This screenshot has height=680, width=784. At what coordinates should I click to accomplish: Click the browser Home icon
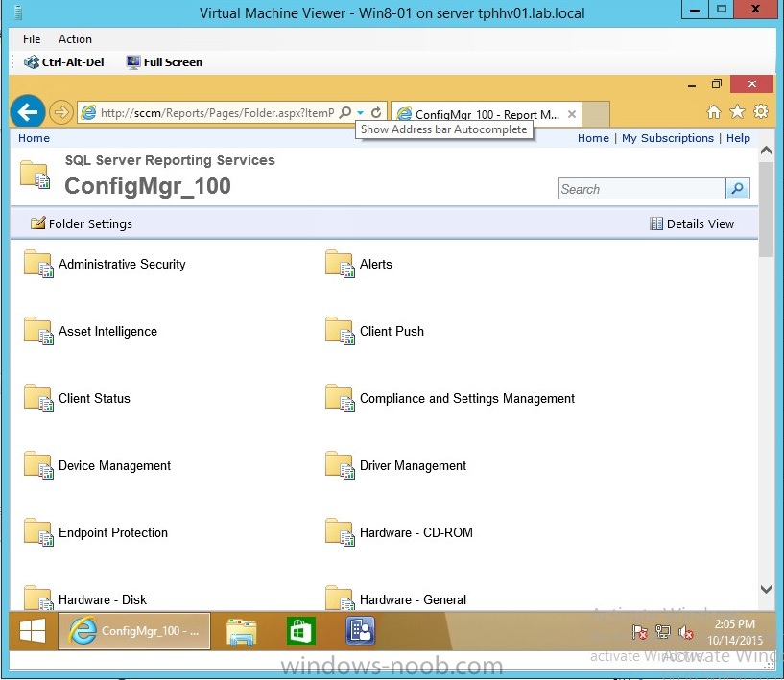(x=714, y=112)
